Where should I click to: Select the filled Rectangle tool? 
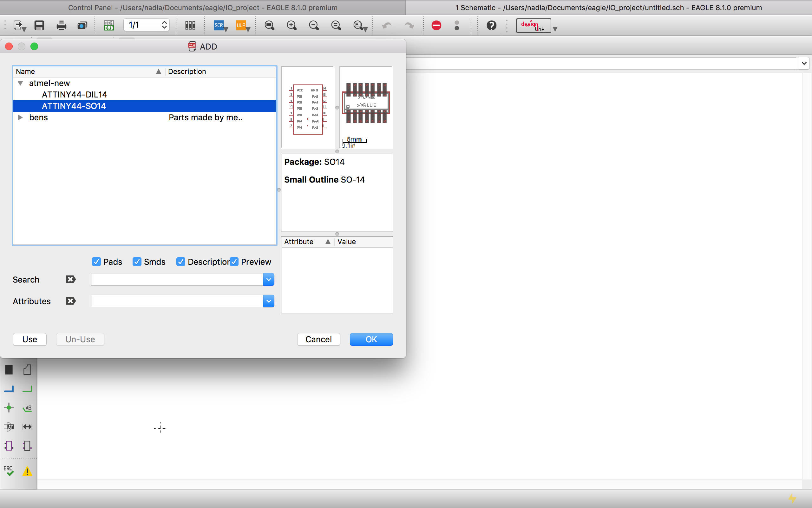pyautogui.click(x=9, y=370)
